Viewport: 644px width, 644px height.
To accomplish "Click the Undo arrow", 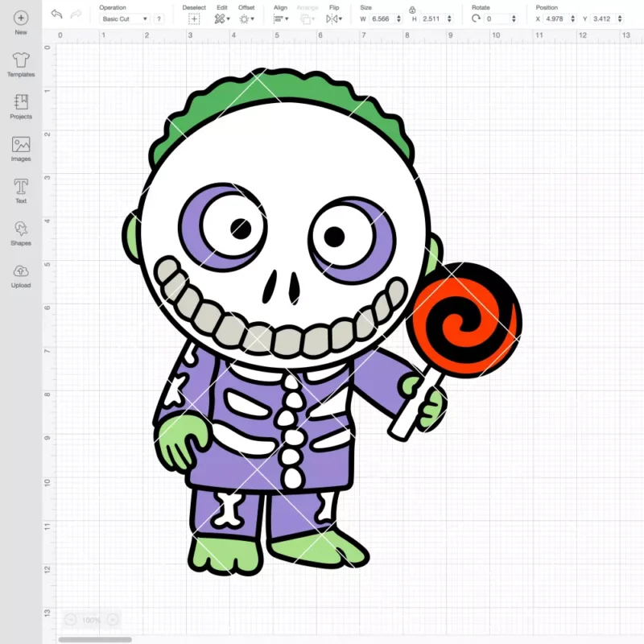I will click(x=56, y=14).
